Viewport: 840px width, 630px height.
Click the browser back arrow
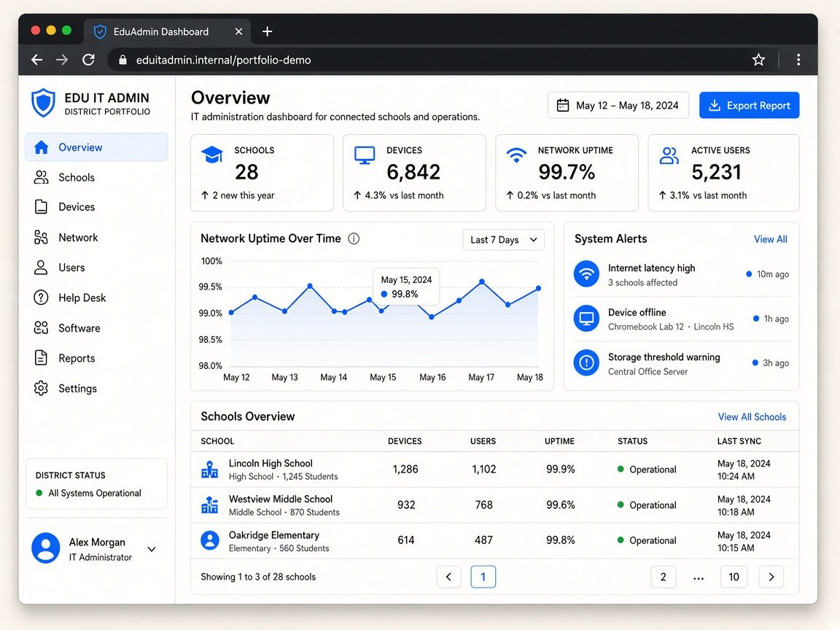pos(36,60)
